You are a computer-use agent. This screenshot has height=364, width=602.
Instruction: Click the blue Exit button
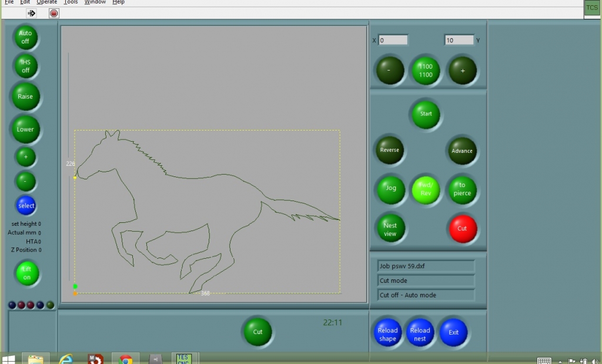[x=453, y=332]
